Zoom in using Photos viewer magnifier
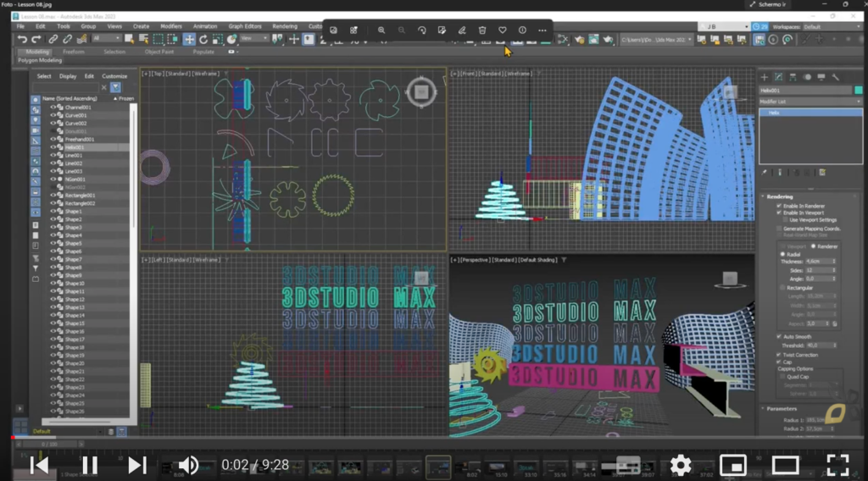Image resolution: width=868 pixels, height=481 pixels. point(381,30)
